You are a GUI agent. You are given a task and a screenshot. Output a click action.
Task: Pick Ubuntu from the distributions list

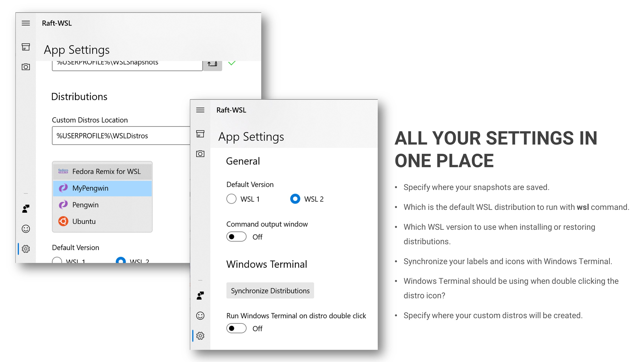point(102,221)
